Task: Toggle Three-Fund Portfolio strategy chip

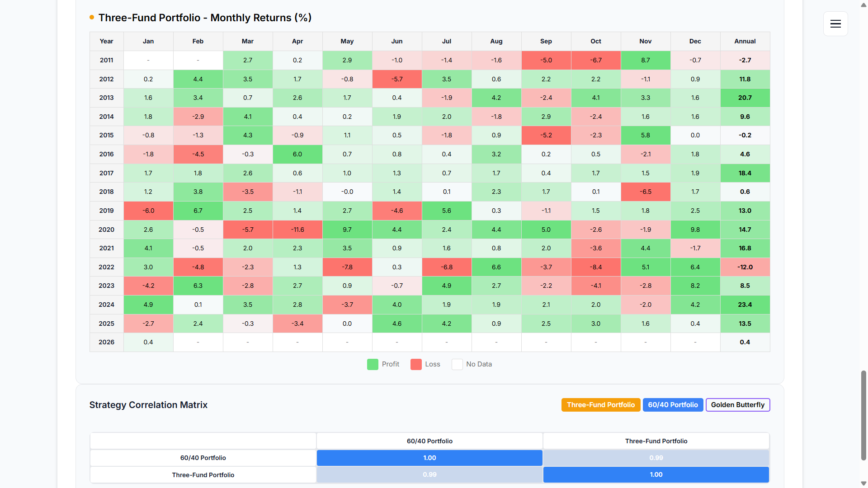Action: pos(600,405)
